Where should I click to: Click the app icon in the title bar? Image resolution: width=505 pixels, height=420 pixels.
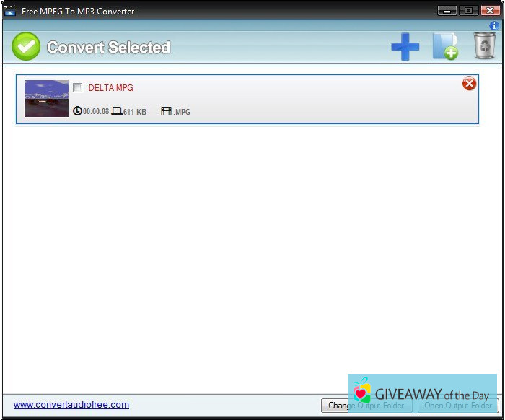(x=10, y=11)
